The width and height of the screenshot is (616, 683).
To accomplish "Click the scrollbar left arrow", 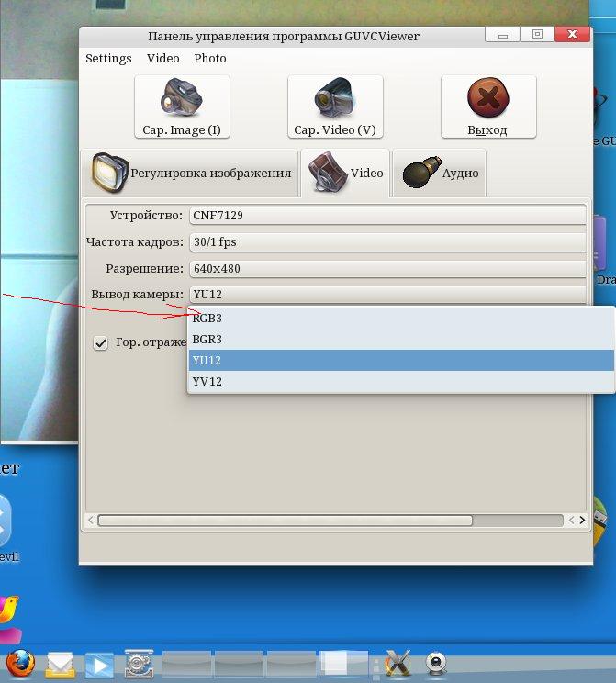I will point(91,521).
